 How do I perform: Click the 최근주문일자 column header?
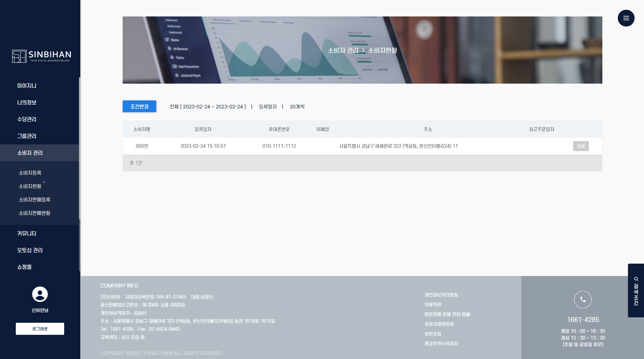tap(542, 129)
